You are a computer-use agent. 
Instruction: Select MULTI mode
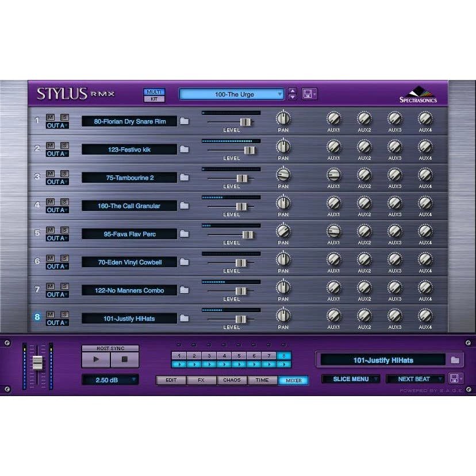click(154, 91)
